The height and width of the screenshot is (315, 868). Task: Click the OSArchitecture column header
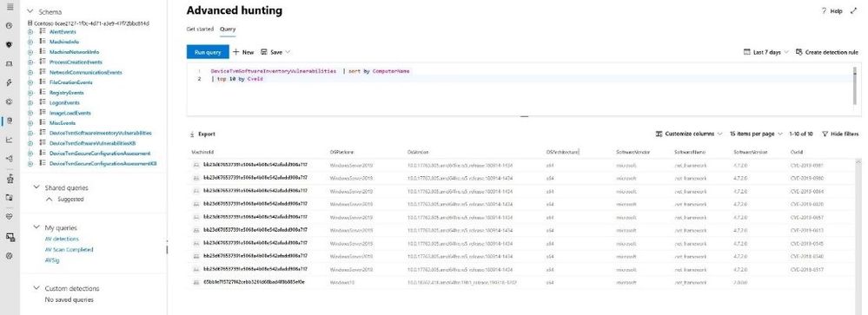click(562, 151)
